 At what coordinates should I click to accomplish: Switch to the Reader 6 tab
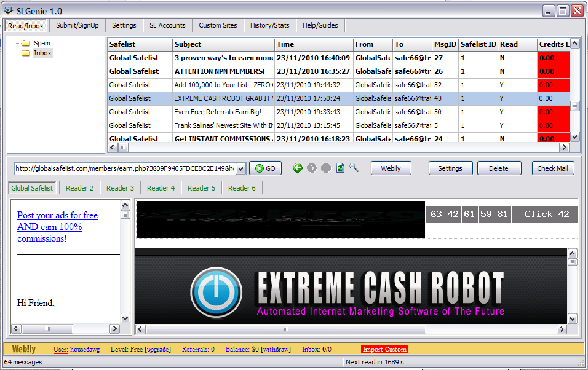pyautogui.click(x=242, y=188)
